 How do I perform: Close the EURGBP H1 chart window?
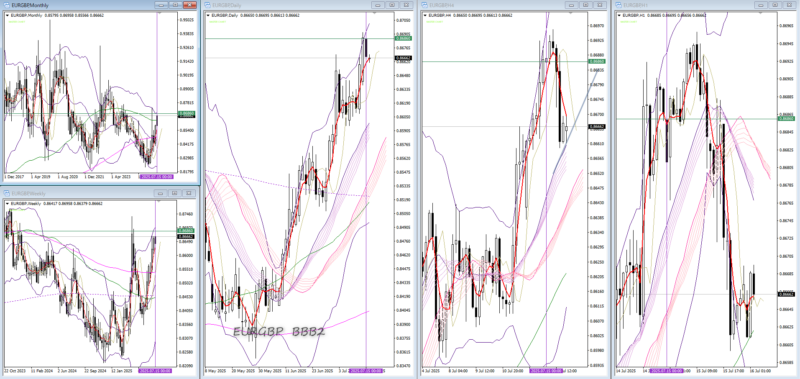point(789,5)
